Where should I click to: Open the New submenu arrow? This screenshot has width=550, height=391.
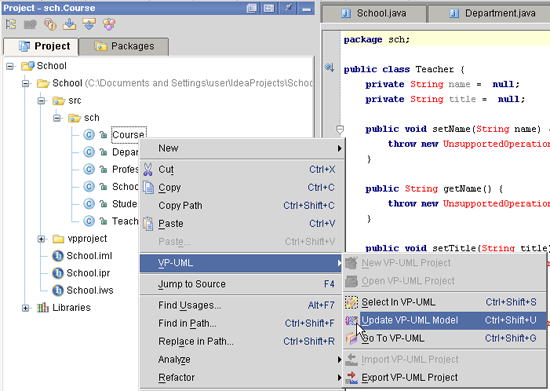[x=339, y=148]
